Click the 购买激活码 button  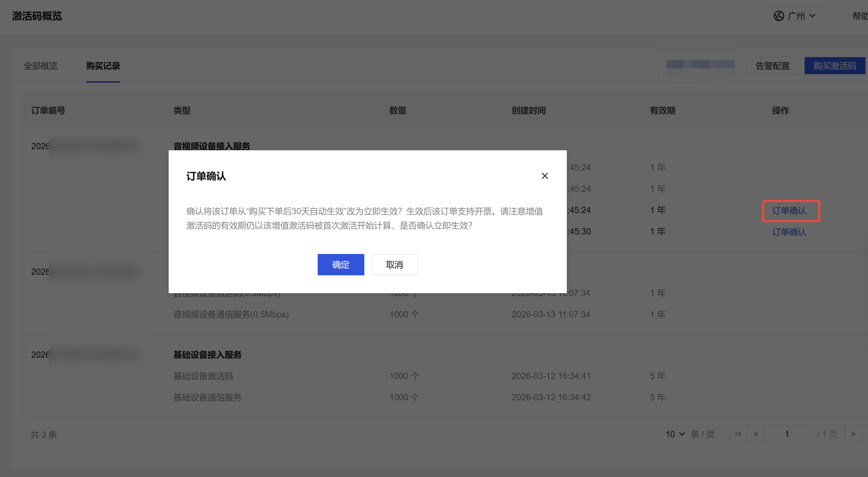834,66
